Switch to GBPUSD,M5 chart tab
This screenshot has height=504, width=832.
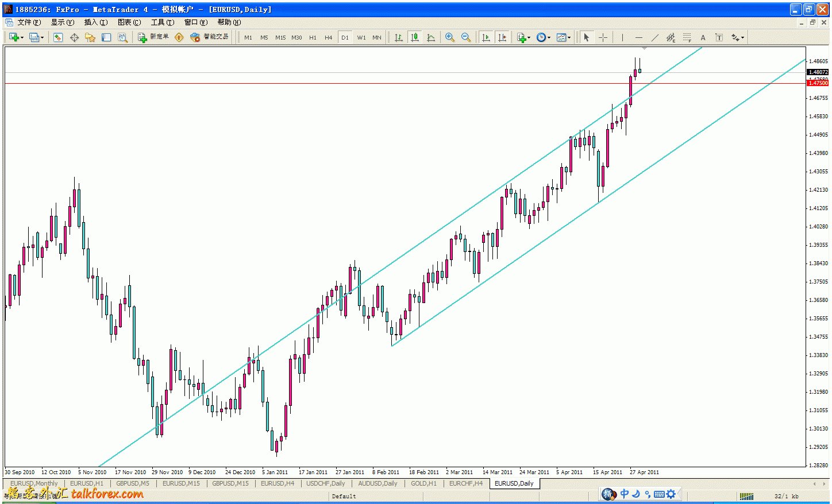click(133, 483)
